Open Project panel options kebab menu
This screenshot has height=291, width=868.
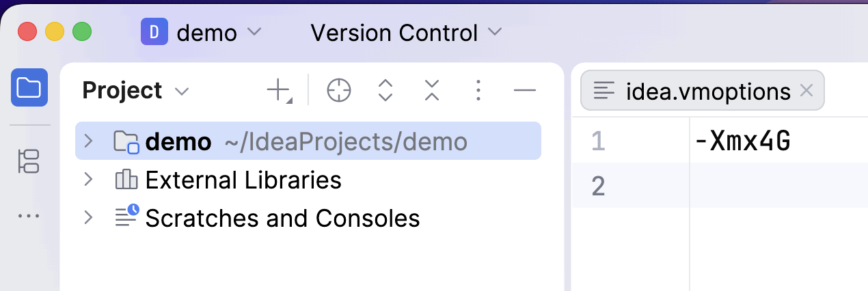[x=478, y=90]
